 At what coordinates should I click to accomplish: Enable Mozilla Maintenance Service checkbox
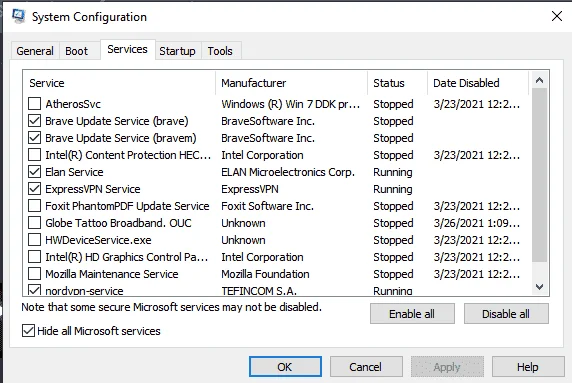(x=34, y=274)
